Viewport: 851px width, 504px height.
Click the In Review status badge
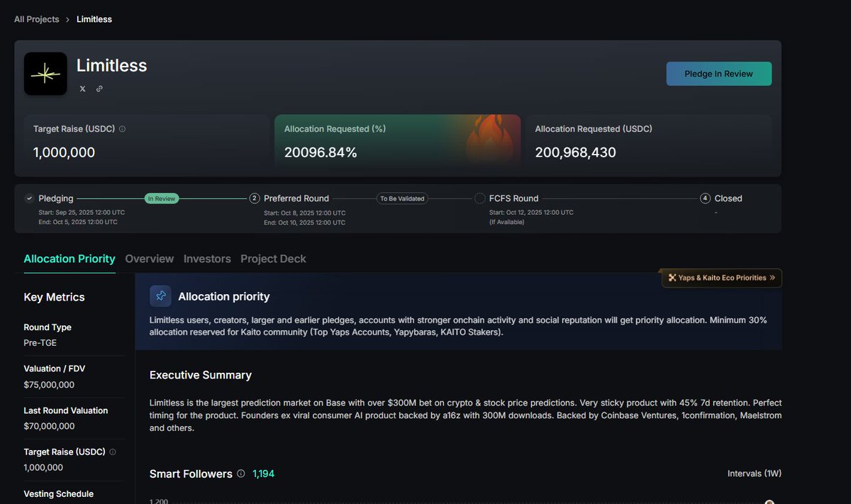click(x=162, y=198)
